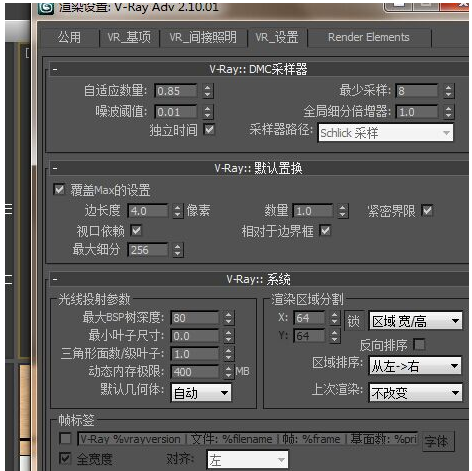Switch to Render Elements tab

coord(369,37)
